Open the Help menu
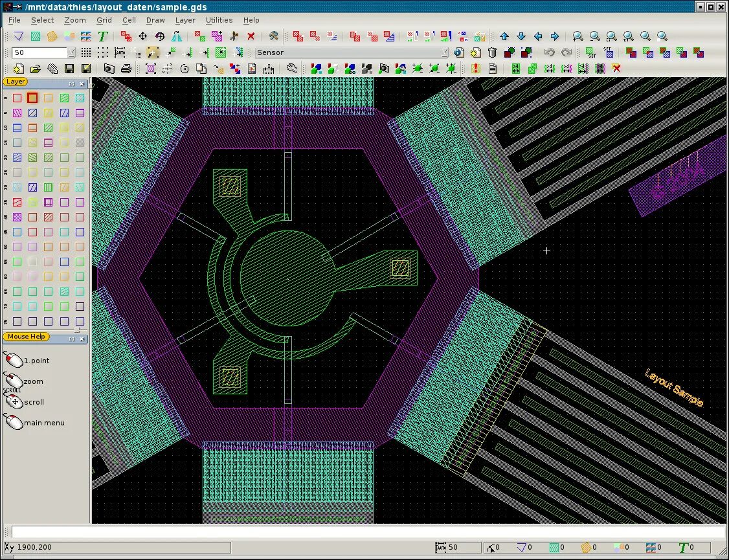 (251, 20)
